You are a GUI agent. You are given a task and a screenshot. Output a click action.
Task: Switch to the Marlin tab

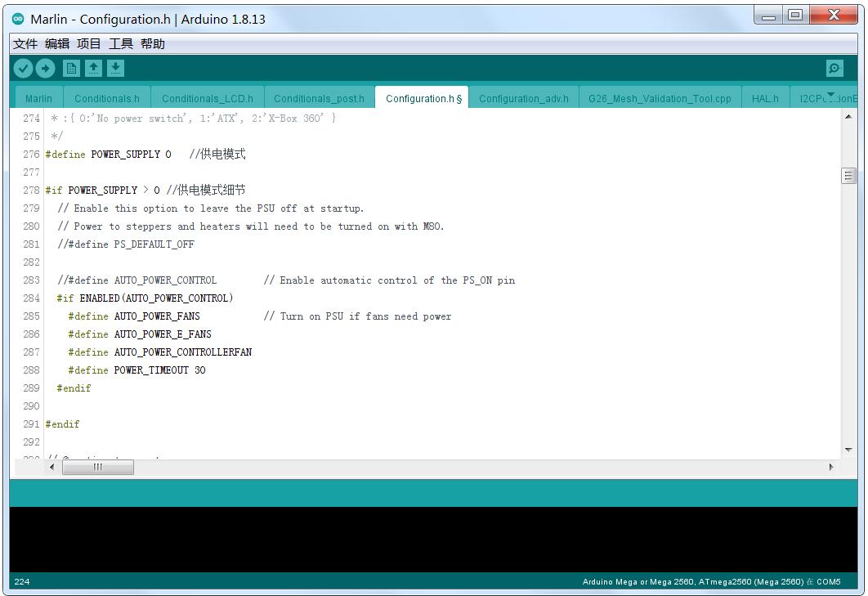point(38,96)
